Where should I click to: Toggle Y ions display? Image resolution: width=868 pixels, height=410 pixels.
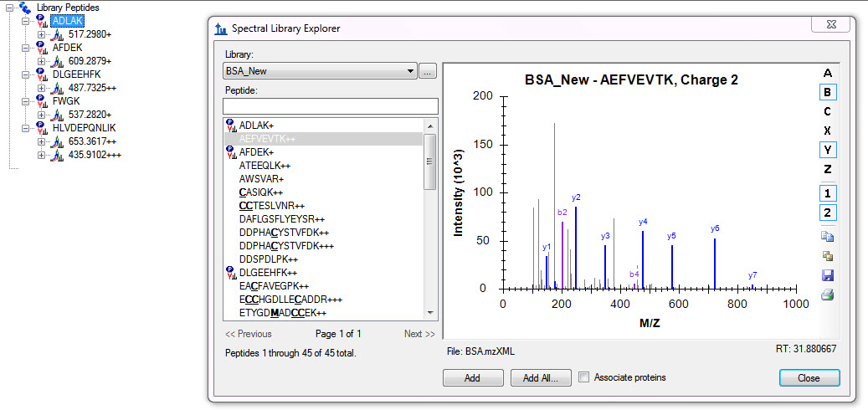[x=827, y=150]
